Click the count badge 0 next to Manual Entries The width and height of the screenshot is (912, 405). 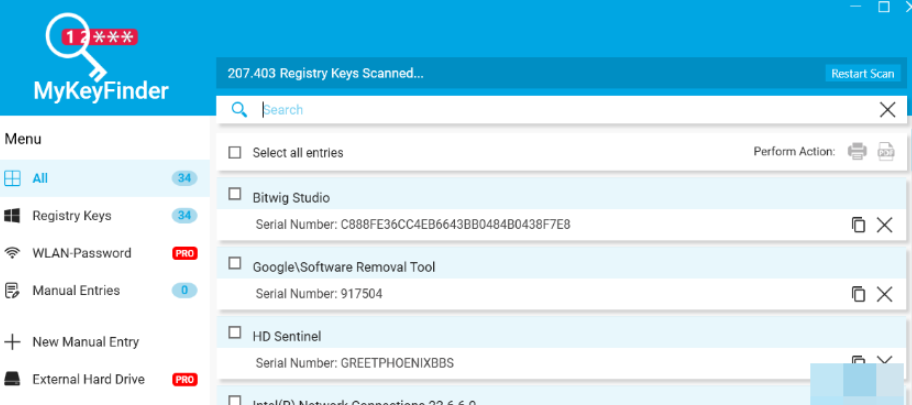(184, 290)
